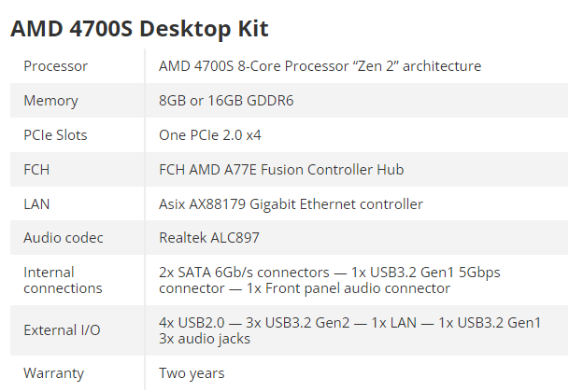Select the Processor row label
Viewport: 569px width, 392px height.
pos(55,66)
